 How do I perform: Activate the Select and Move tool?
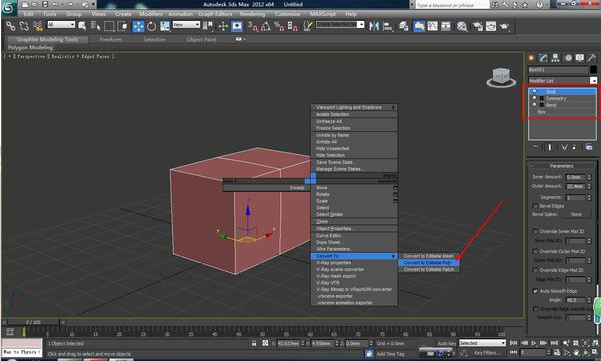(138, 26)
